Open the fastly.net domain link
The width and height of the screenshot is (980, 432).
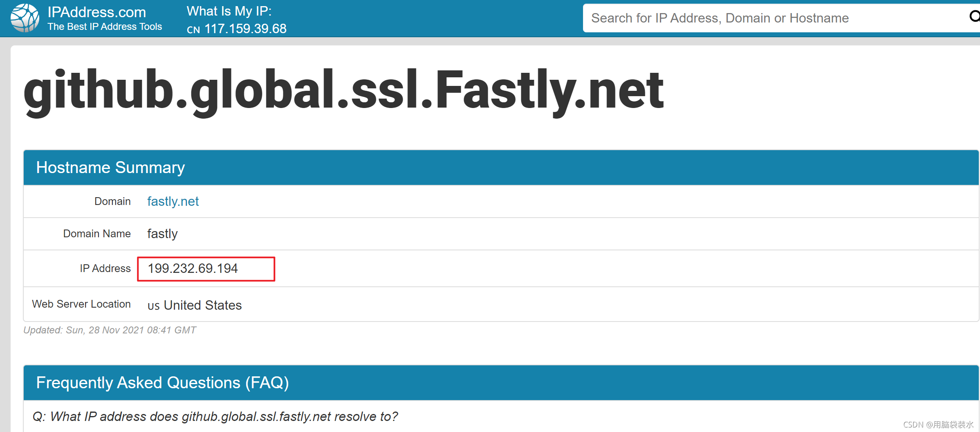(x=173, y=201)
